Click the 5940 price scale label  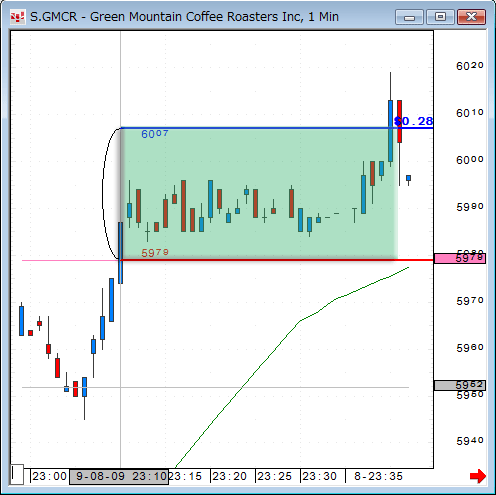(x=470, y=441)
